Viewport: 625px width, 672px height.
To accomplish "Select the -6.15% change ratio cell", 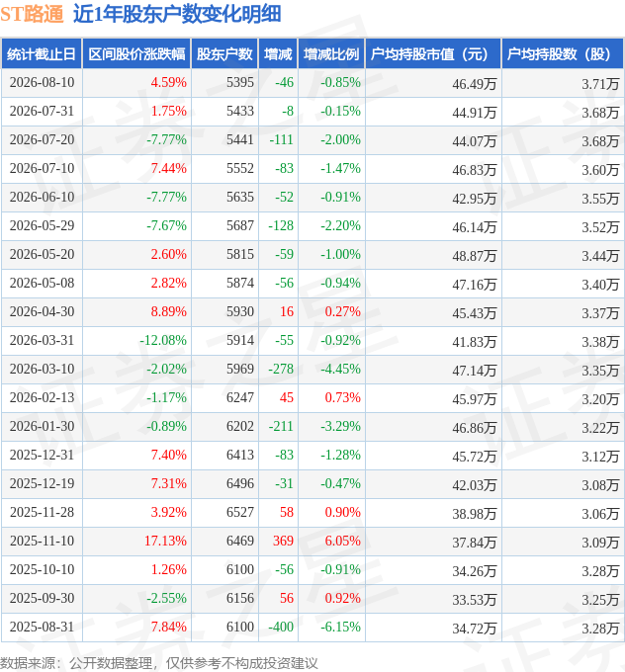I will [331, 628].
